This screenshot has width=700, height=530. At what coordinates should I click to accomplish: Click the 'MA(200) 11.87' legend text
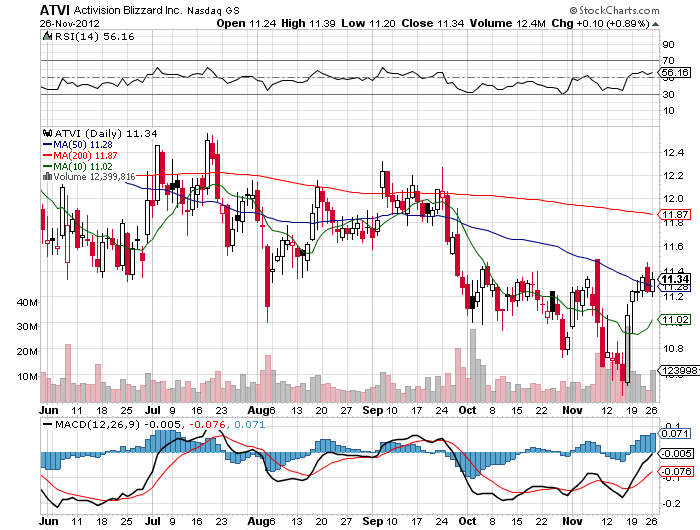85,155
